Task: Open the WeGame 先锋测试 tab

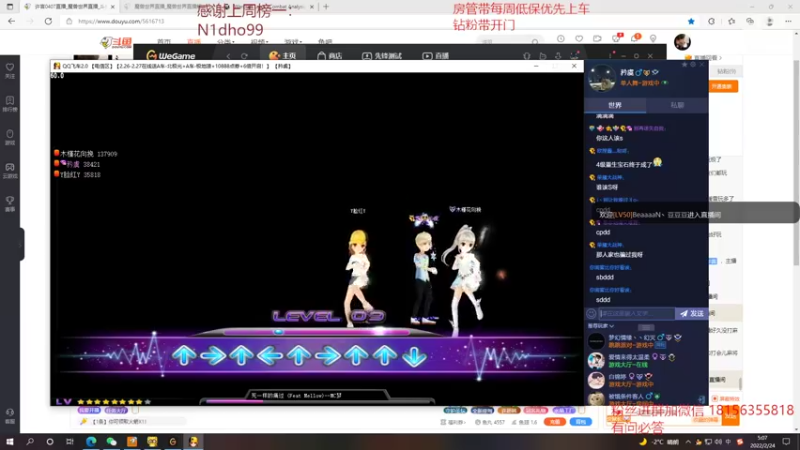Action: click(x=382, y=56)
